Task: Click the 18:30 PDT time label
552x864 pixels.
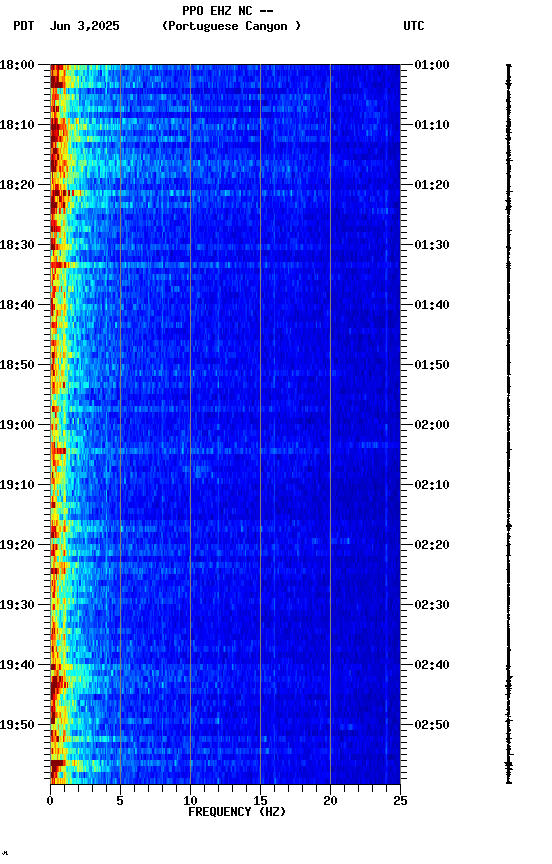Action: (17, 245)
